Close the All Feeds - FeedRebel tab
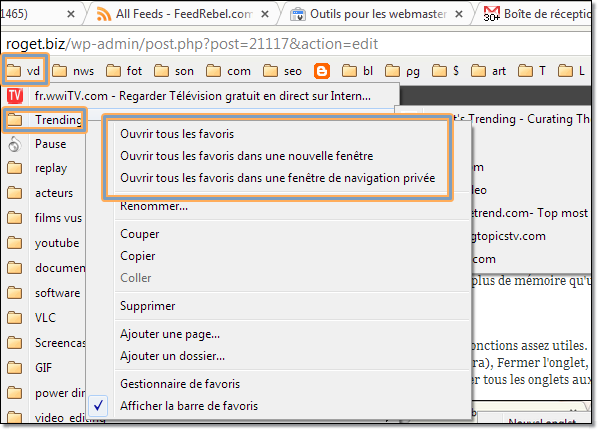The height and width of the screenshot is (430, 598). point(265,14)
